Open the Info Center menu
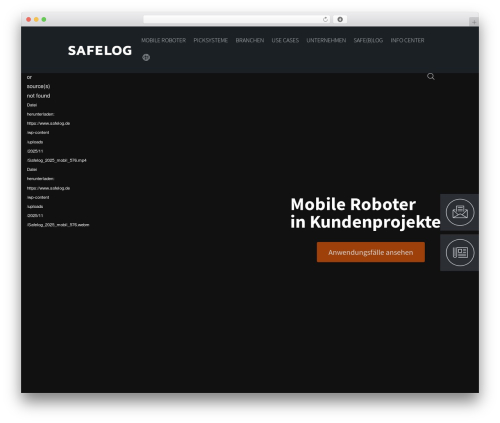This screenshot has height=423, width=500. [x=407, y=40]
